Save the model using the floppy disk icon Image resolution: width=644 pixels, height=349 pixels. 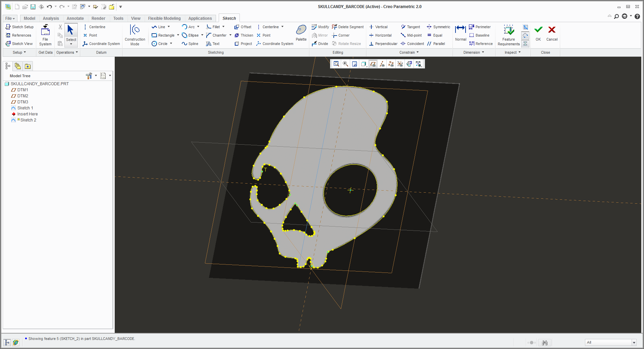click(x=33, y=7)
